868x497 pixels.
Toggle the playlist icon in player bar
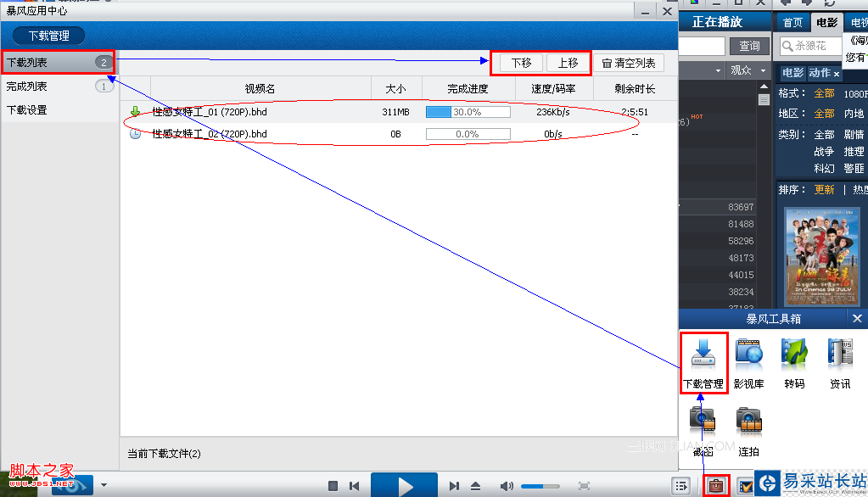pyautogui.click(x=681, y=486)
